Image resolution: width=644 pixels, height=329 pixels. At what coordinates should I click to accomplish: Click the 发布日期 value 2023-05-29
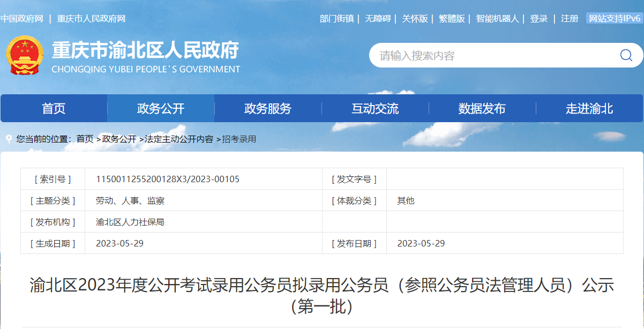pyautogui.click(x=421, y=243)
